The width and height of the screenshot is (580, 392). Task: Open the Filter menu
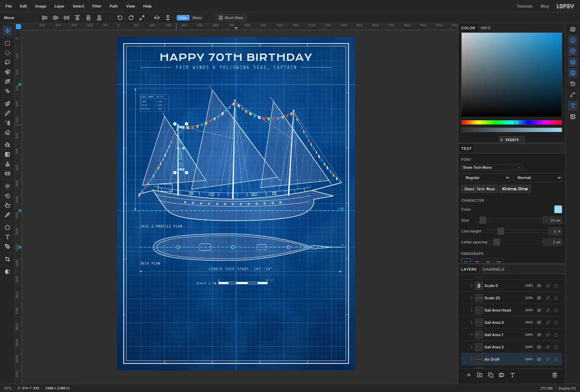[x=97, y=6]
